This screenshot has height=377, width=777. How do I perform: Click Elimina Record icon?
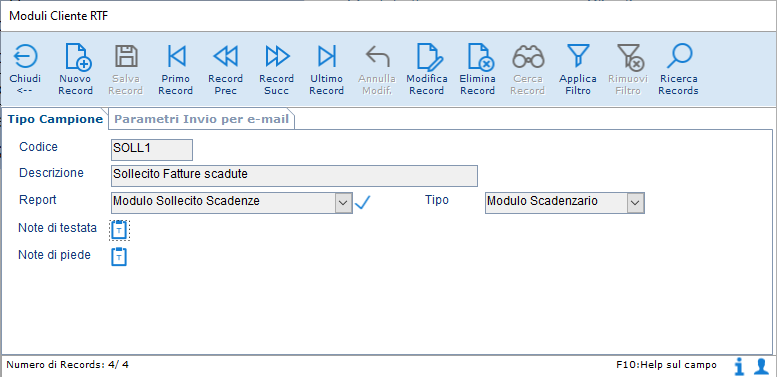point(480,56)
